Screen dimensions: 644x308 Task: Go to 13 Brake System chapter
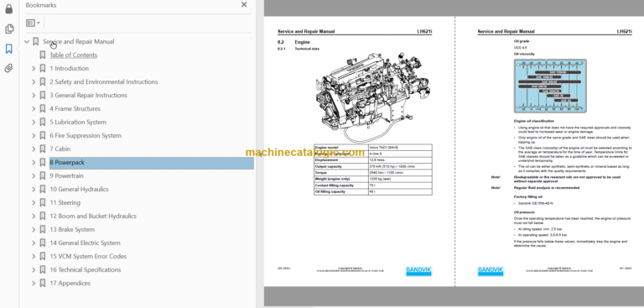click(72, 229)
